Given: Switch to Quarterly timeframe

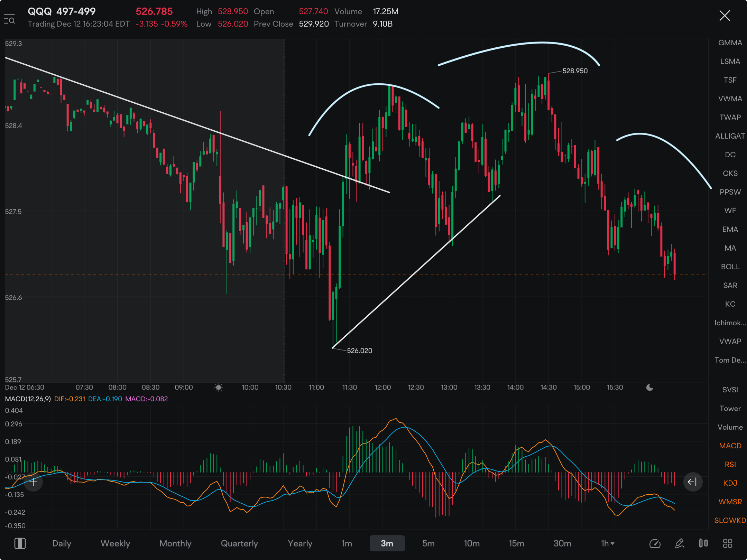Looking at the screenshot, I should pos(239,543).
